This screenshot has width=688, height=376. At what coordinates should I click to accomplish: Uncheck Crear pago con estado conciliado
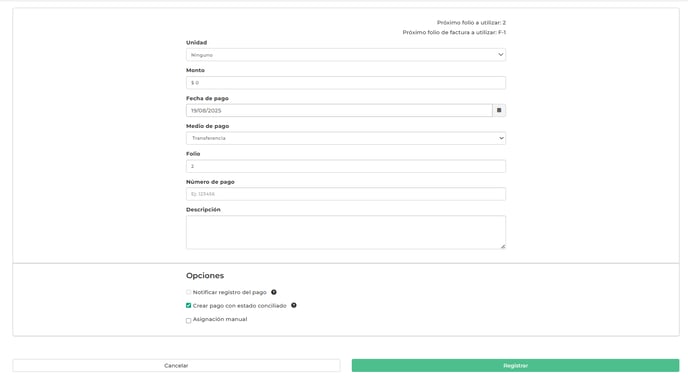point(189,305)
